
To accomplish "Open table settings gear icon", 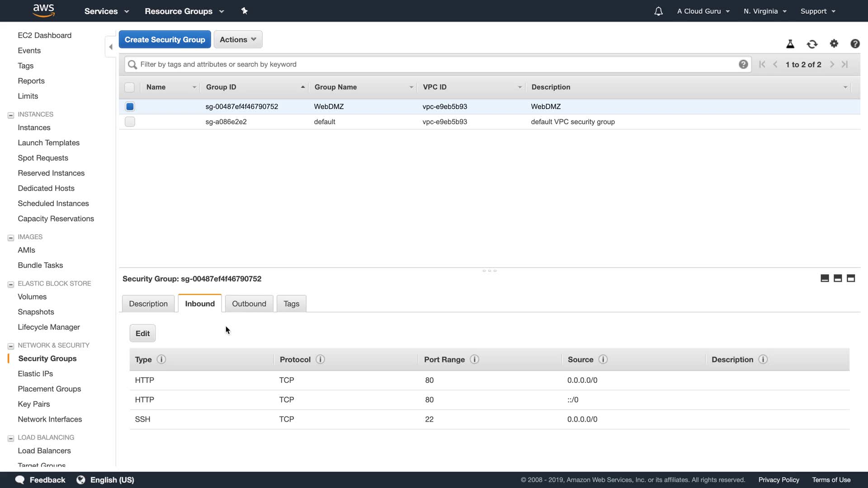I will point(834,43).
